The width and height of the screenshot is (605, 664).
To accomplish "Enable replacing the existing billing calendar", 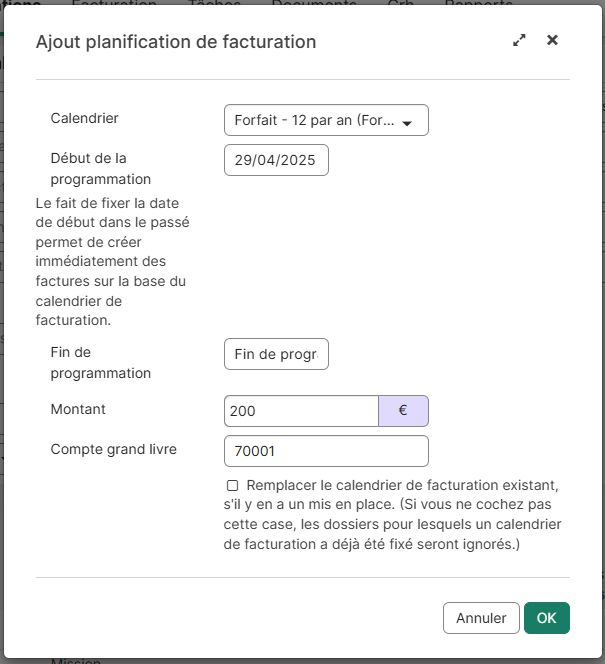I will click(232, 485).
